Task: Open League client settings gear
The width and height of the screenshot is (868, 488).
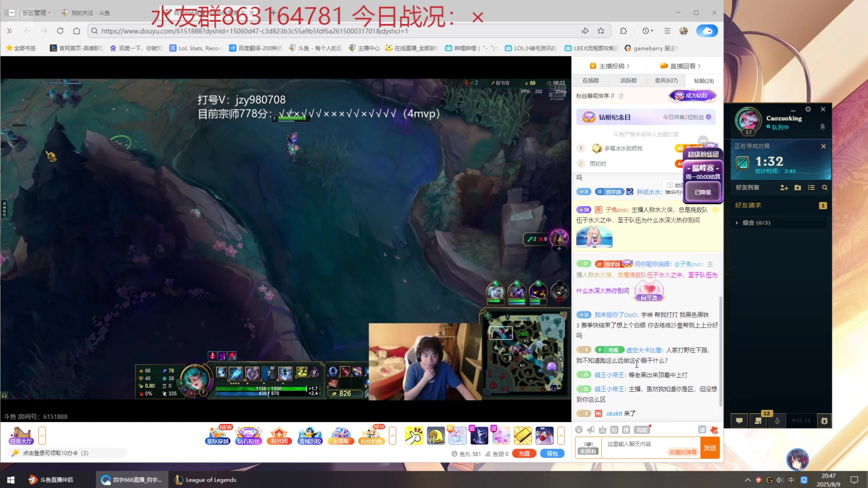Action: tap(808, 109)
